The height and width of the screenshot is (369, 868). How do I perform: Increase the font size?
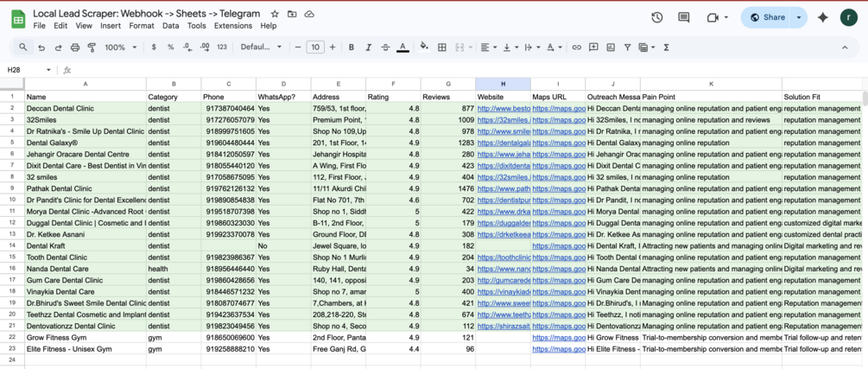pos(333,48)
